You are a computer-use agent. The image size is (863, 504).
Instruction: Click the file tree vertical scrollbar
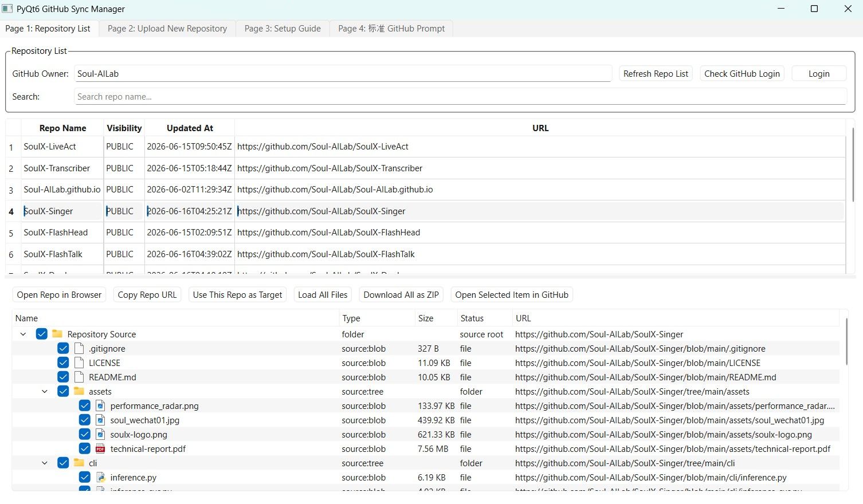(846, 342)
